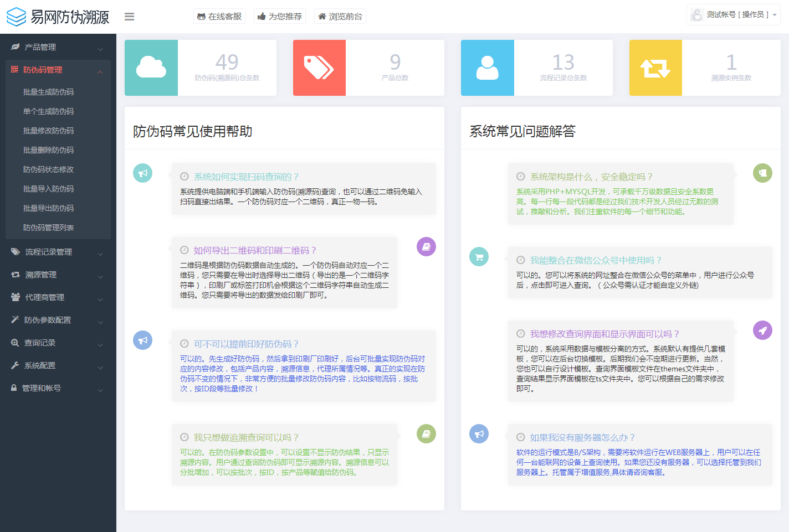Open the 浏览前台 front-end link

coord(340,17)
